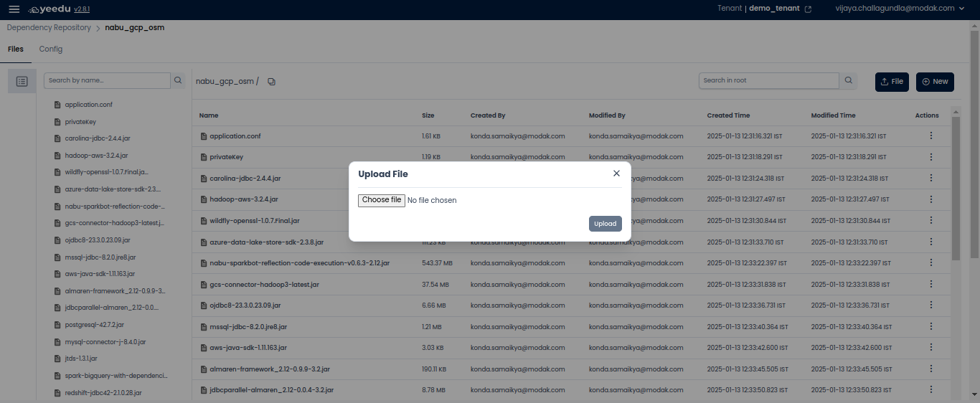Select application.conf in sidebar tree
The image size is (980, 403).
[x=88, y=105]
